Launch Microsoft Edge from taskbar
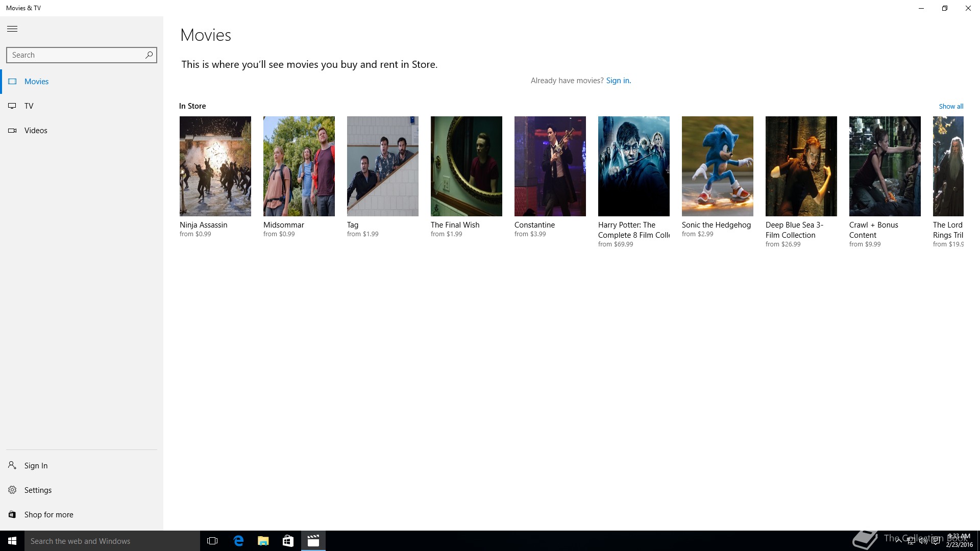 pyautogui.click(x=238, y=541)
